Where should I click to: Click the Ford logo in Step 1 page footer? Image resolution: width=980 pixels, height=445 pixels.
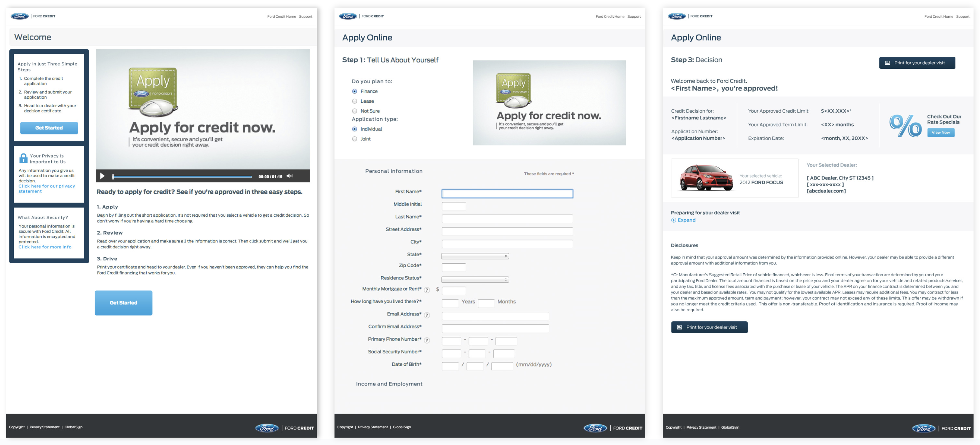[595, 428]
